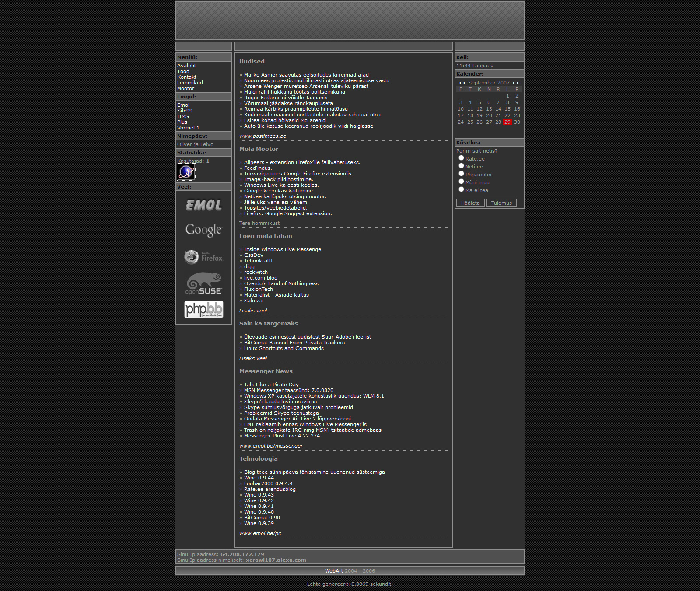Open the Google logo link

pos(203,230)
